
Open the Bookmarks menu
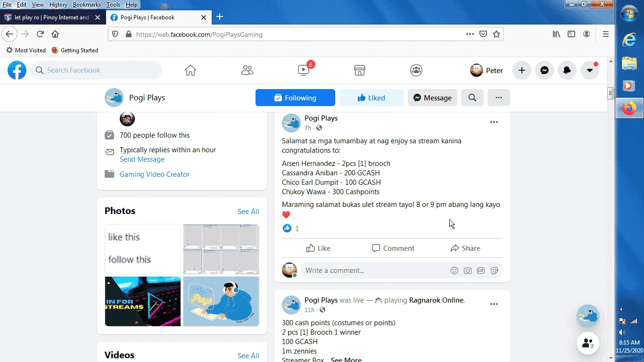[x=87, y=5]
